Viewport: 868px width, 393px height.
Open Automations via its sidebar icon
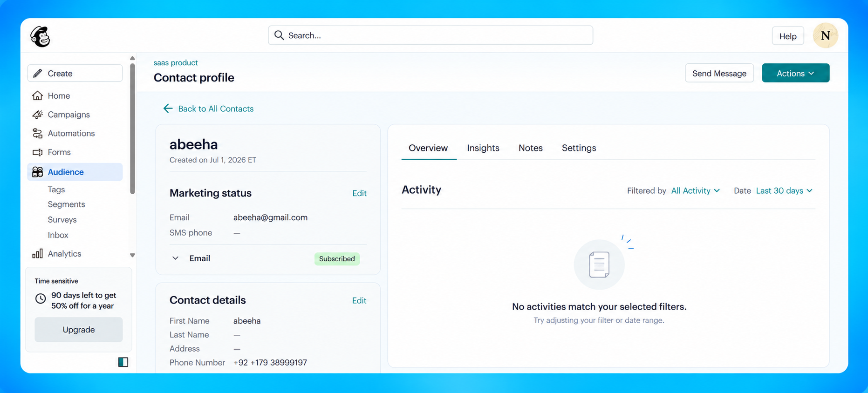(x=38, y=133)
